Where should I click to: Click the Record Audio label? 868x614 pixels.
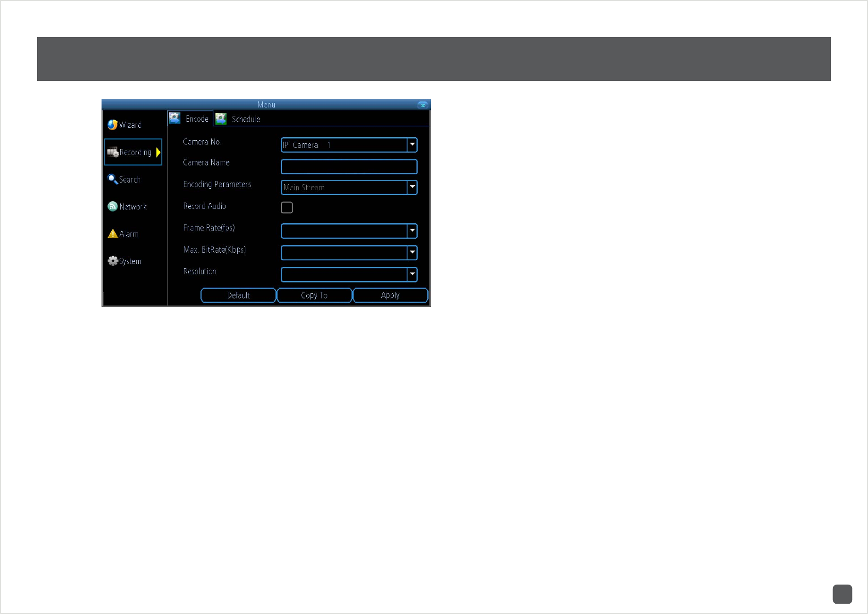point(205,206)
